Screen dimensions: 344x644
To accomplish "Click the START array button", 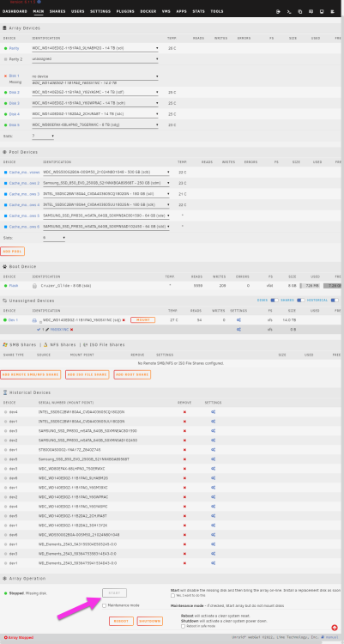I will (x=115, y=593).
